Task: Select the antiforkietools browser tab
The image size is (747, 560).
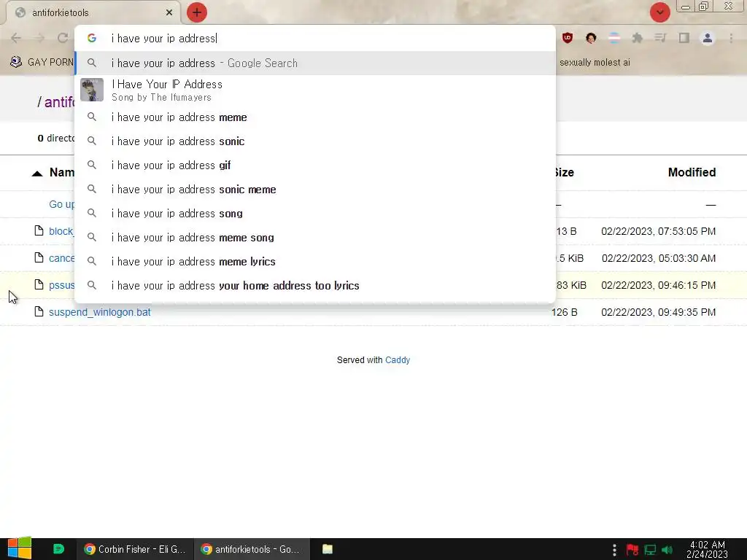Action: pyautogui.click(x=93, y=12)
